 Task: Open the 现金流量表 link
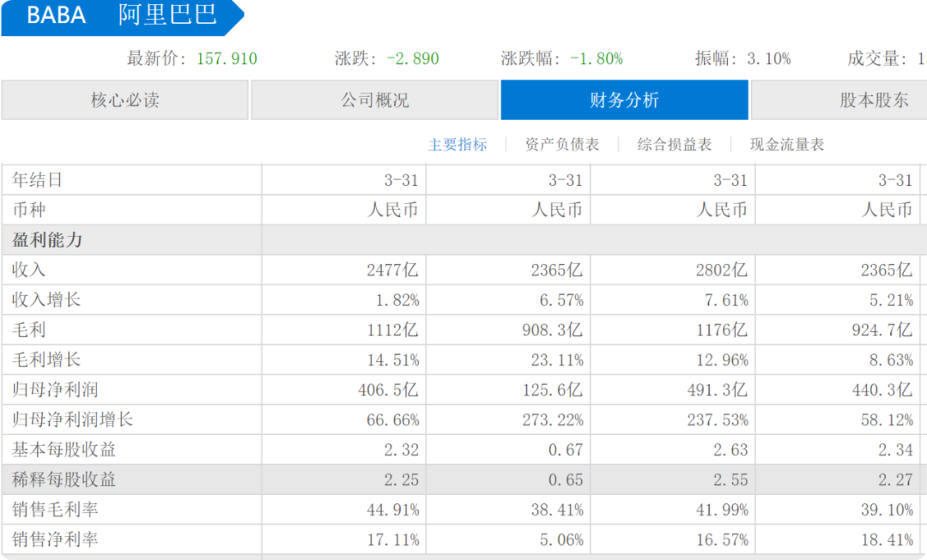787,145
